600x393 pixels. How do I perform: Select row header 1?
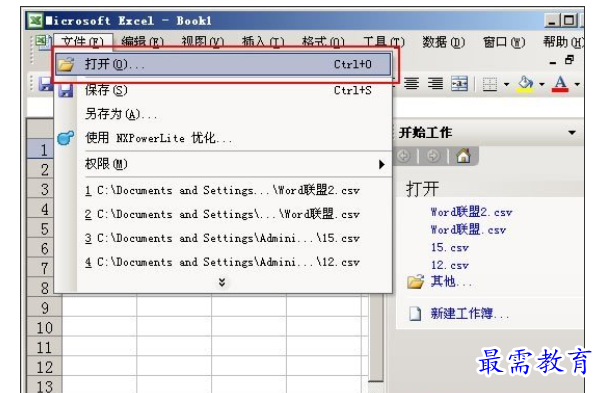(x=40, y=150)
